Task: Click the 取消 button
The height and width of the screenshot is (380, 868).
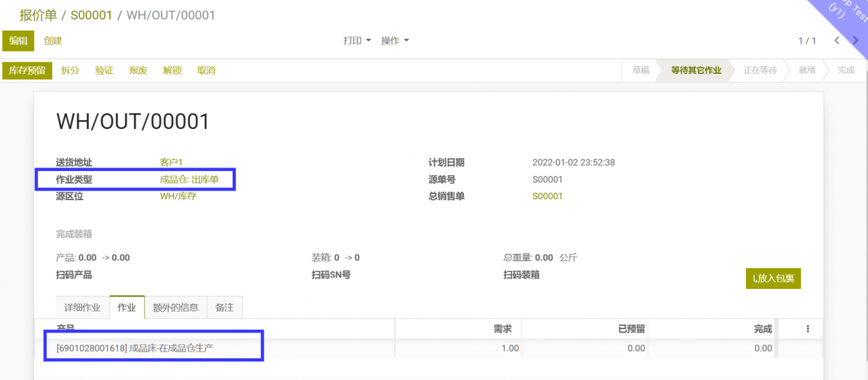Action: click(206, 71)
